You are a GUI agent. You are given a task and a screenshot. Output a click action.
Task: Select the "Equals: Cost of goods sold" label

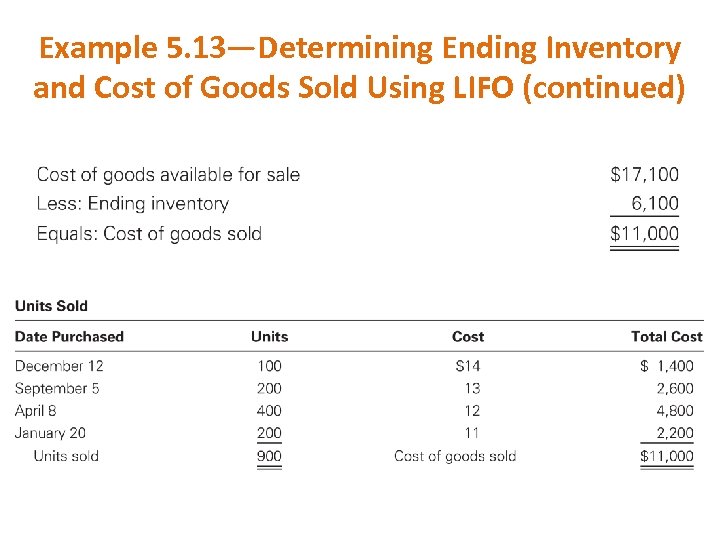pos(149,234)
